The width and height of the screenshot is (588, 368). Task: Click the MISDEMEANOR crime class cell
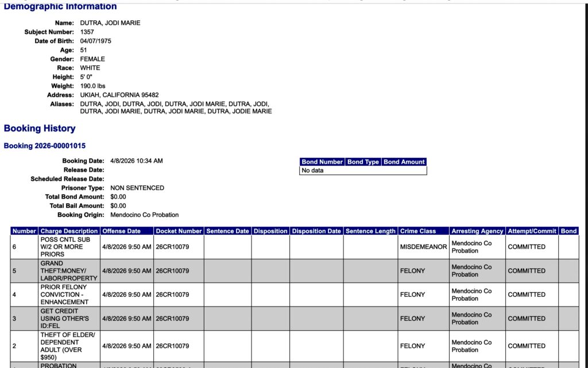click(x=423, y=247)
